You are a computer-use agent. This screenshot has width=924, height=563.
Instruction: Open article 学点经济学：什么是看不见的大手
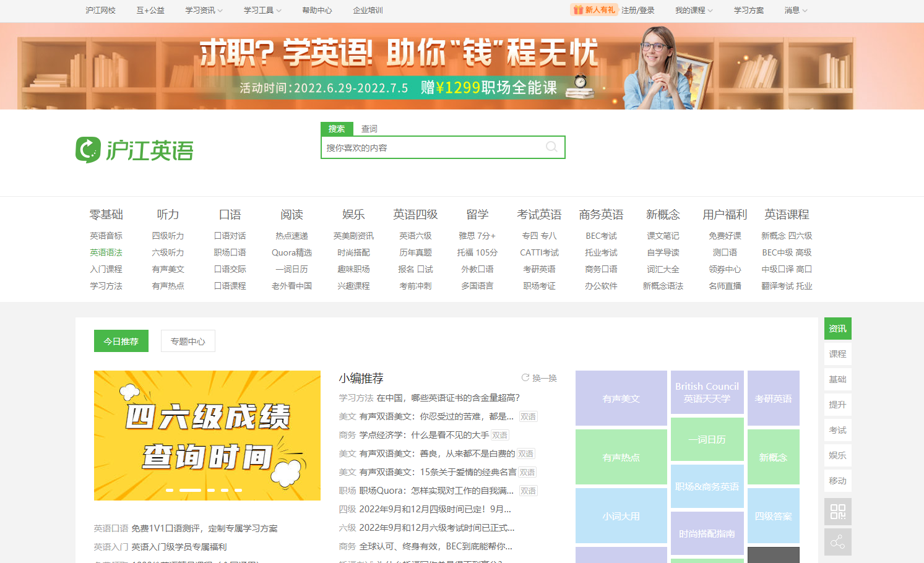click(x=424, y=435)
